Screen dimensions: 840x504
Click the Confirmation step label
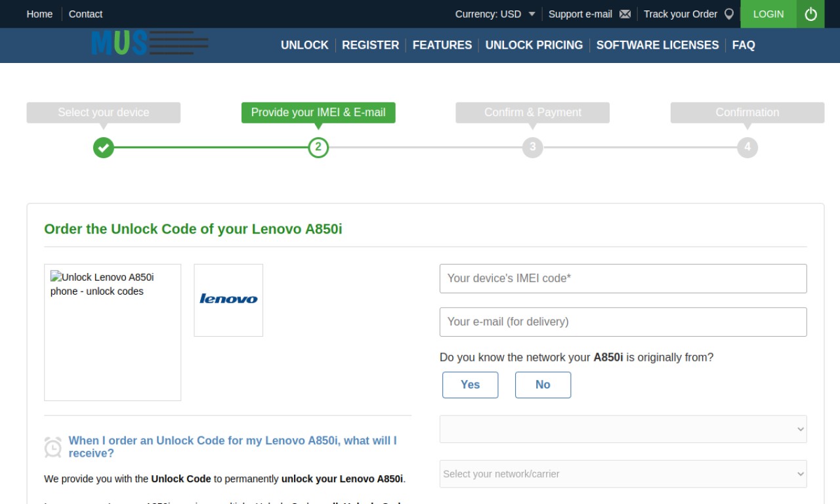click(x=747, y=112)
